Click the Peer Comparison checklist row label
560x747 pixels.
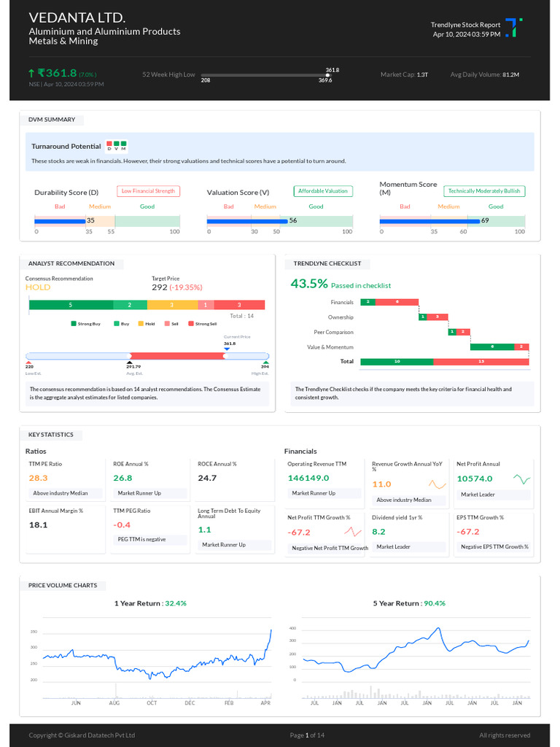[x=333, y=332]
